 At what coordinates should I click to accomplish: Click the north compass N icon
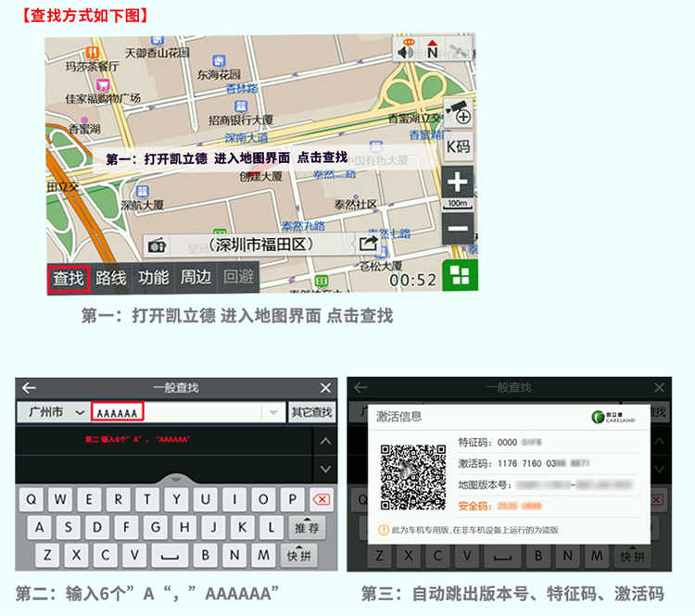[432, 49]
